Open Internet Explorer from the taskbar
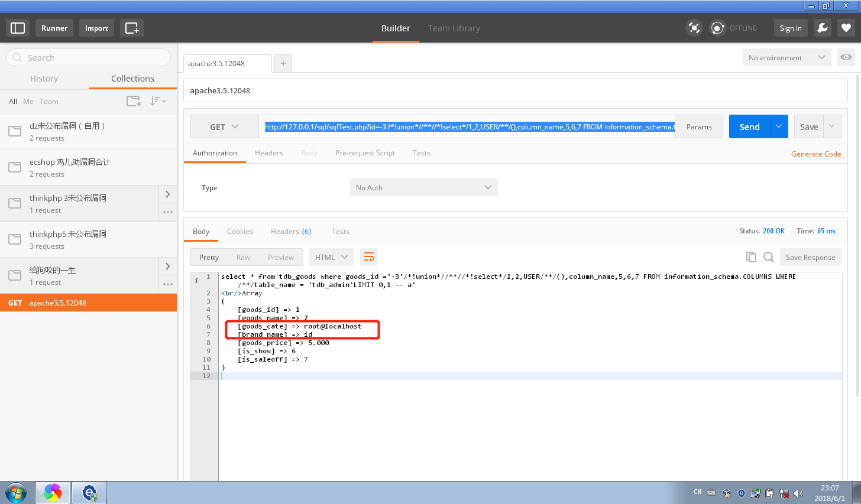The height and width of the screenshot is (504, 861). click(x=89, y=493)
